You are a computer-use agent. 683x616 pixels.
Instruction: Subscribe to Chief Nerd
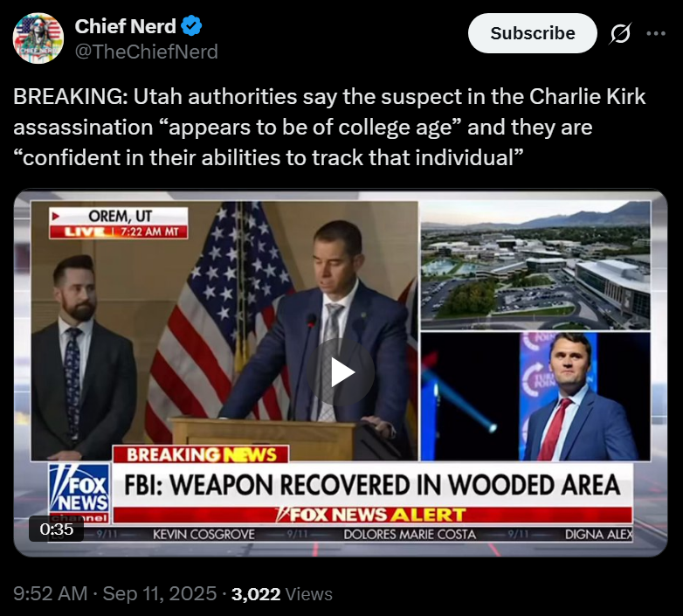pos(532,33)
